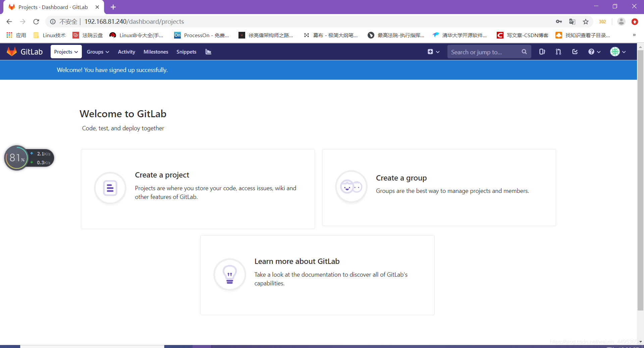Screen dimensions: 644x348
Task: Click the Welcome signed up banner text
Action: (x=112, y=70)
